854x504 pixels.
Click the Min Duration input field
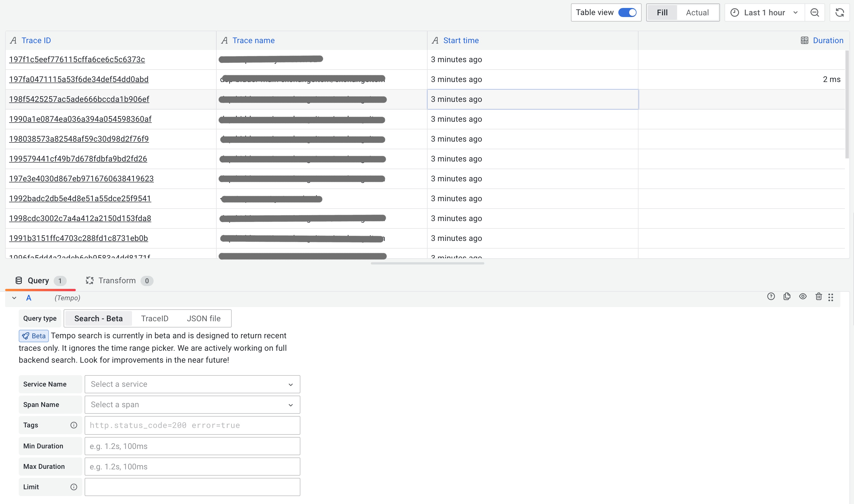(192, 446)
